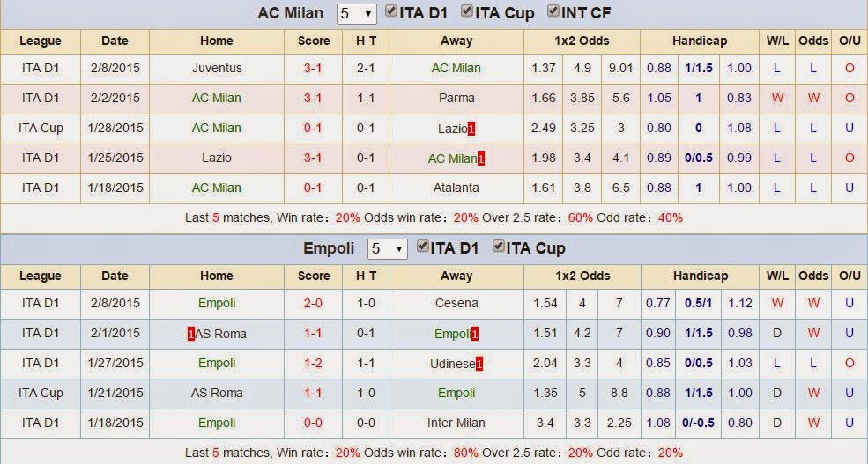868x464 pixels.
Task: Click red card icon beside Udinese
Action: coord(479,364)
